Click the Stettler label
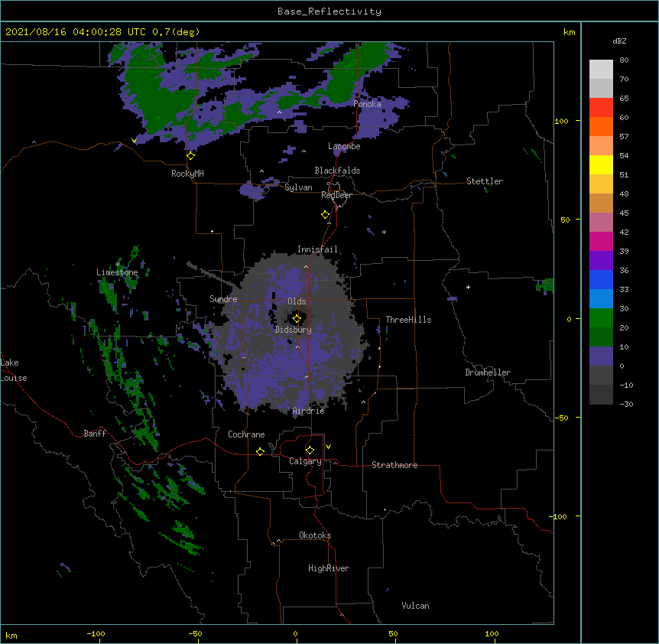 [x=485, y=181]
